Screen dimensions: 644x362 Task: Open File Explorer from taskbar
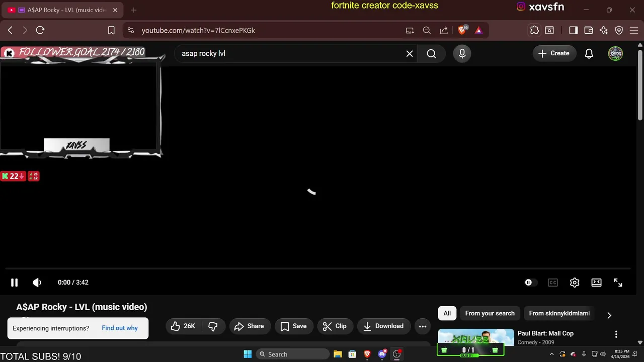(338, 354)
